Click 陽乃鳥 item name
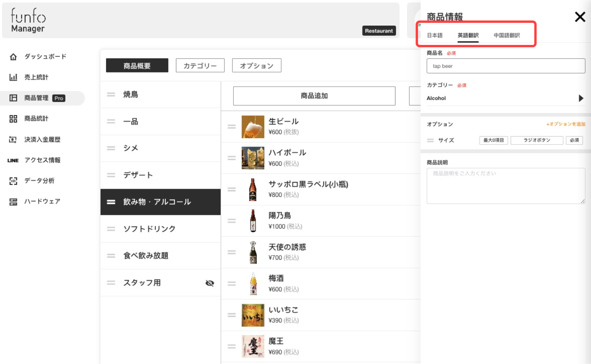The height and width of the screenshot is (364, 591). 280,215
